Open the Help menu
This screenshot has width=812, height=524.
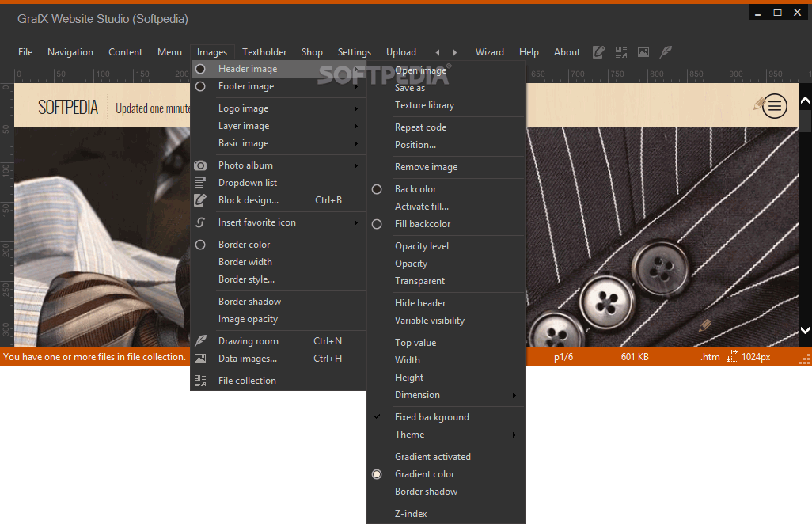point(529,52)
